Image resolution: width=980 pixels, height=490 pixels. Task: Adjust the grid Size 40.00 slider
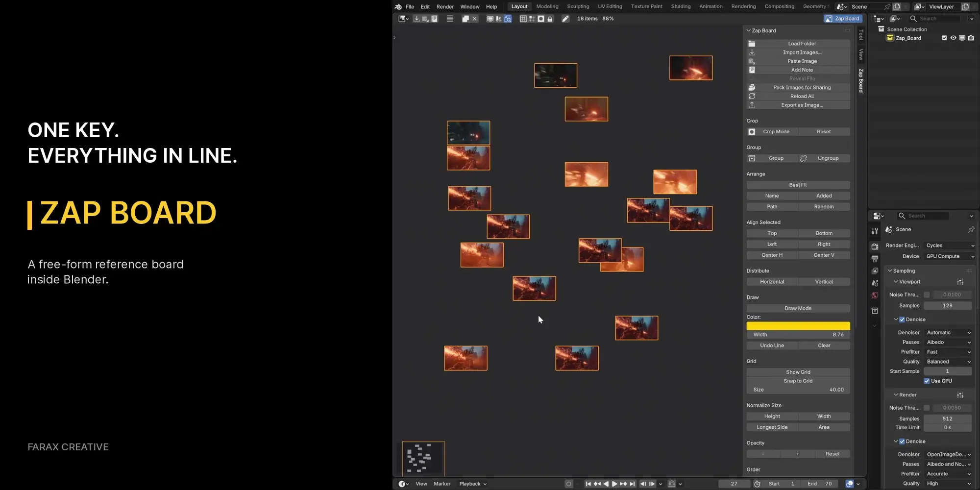(x=798, y=390)
